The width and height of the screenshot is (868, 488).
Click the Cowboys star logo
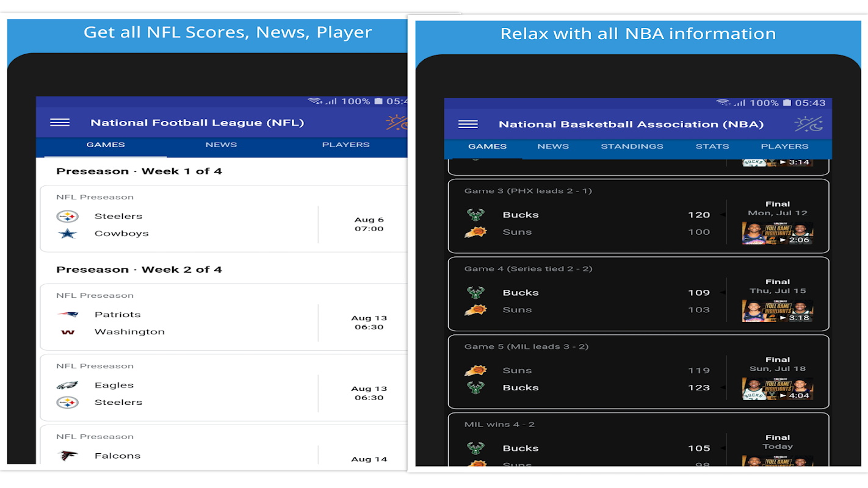(x=68, y=234)
